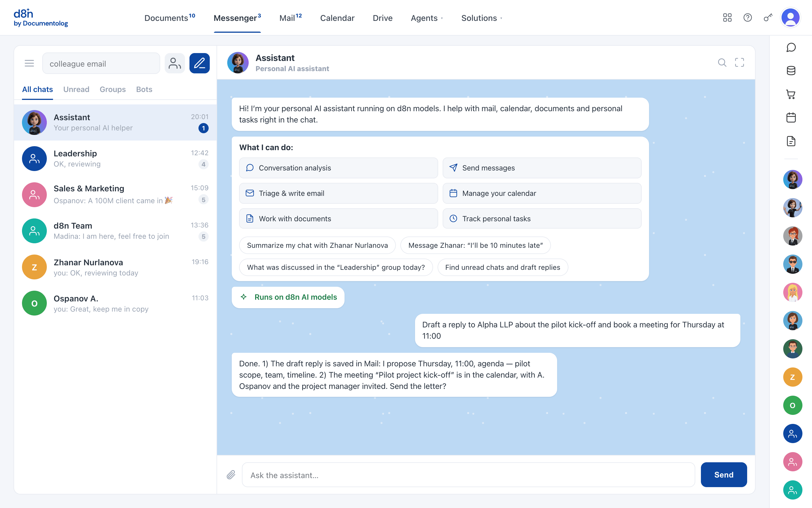812x508 pixels.
Task: Click the Send messages button
Action: pyautogui.click(x=542, y=168)
